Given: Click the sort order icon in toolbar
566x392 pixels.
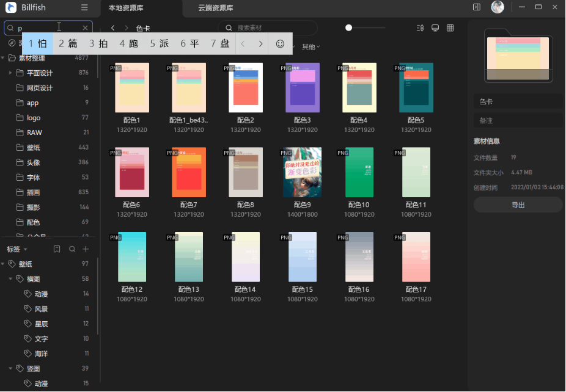Looking at the screenshot, I should [x=420, y=28].
